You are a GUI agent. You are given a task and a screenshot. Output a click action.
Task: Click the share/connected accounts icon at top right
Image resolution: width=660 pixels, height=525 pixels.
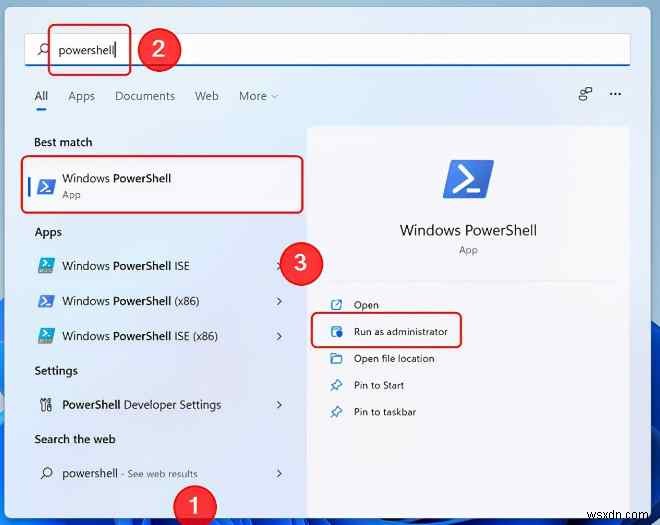click(585, 94)
